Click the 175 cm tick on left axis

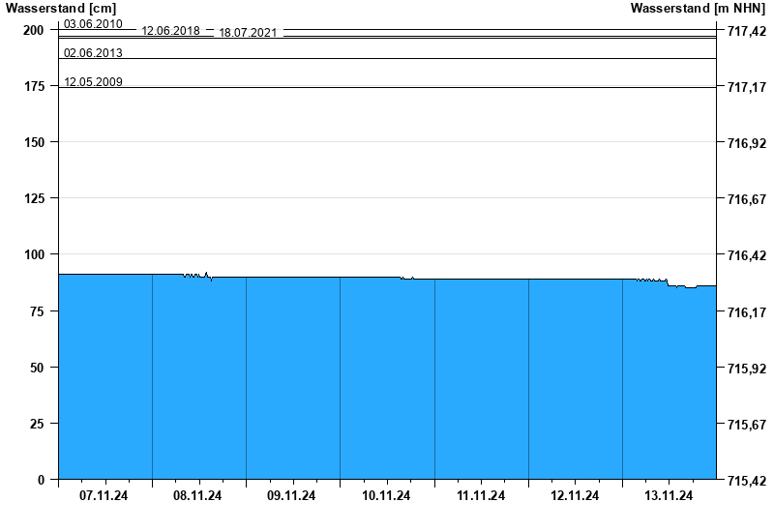[x=34, y=87]
